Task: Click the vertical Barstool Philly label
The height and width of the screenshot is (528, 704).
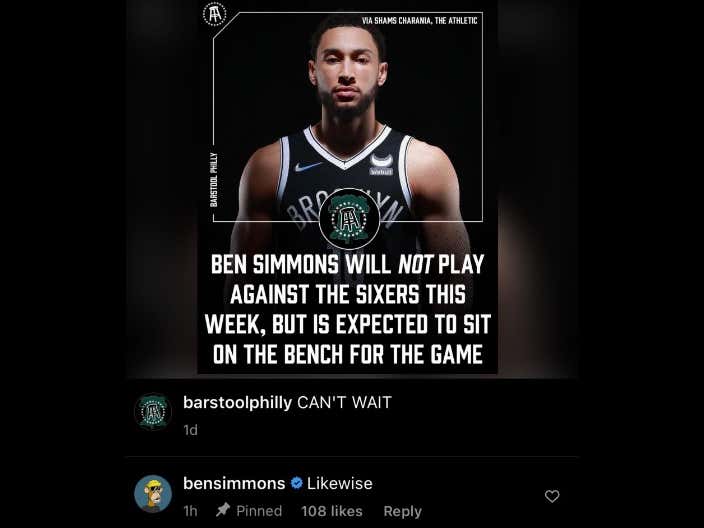Action: (x=214, y=180)
